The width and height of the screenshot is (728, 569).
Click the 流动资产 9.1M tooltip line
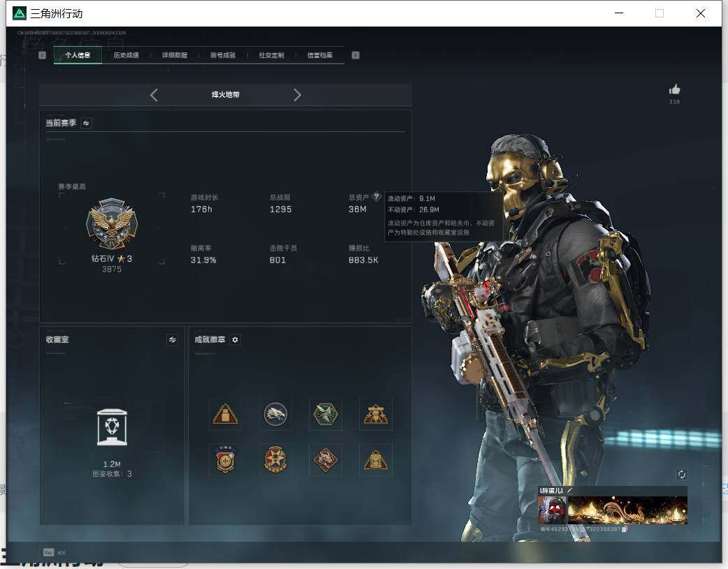pyautogui.click(x=412, y=199)
